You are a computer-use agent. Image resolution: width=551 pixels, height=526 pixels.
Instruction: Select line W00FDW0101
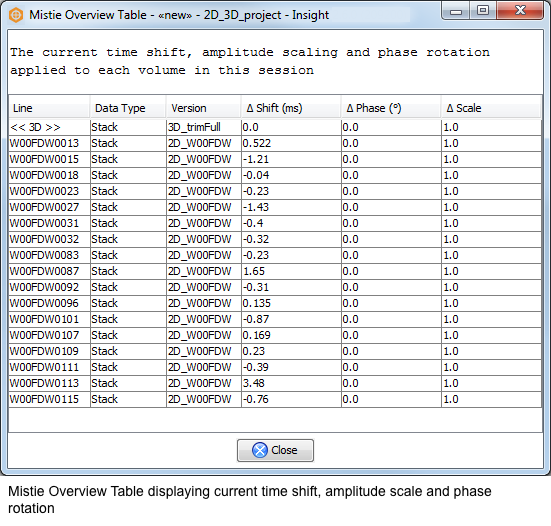[50, 319]
